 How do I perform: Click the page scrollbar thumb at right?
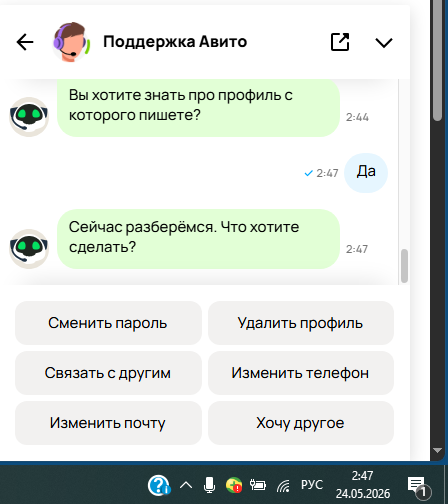(x=437, y=60)
